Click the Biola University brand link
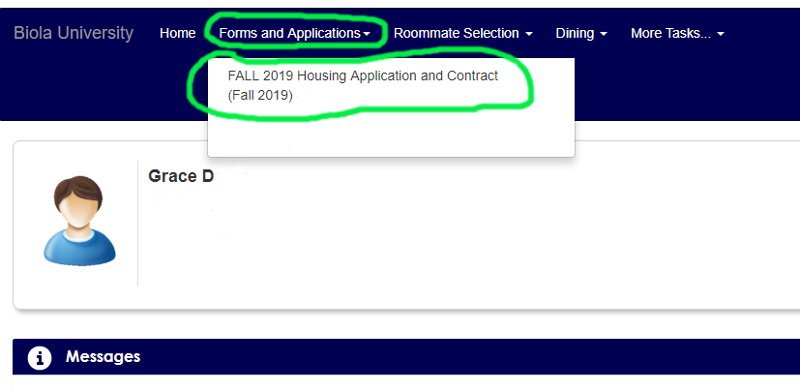 pos(73,33)
